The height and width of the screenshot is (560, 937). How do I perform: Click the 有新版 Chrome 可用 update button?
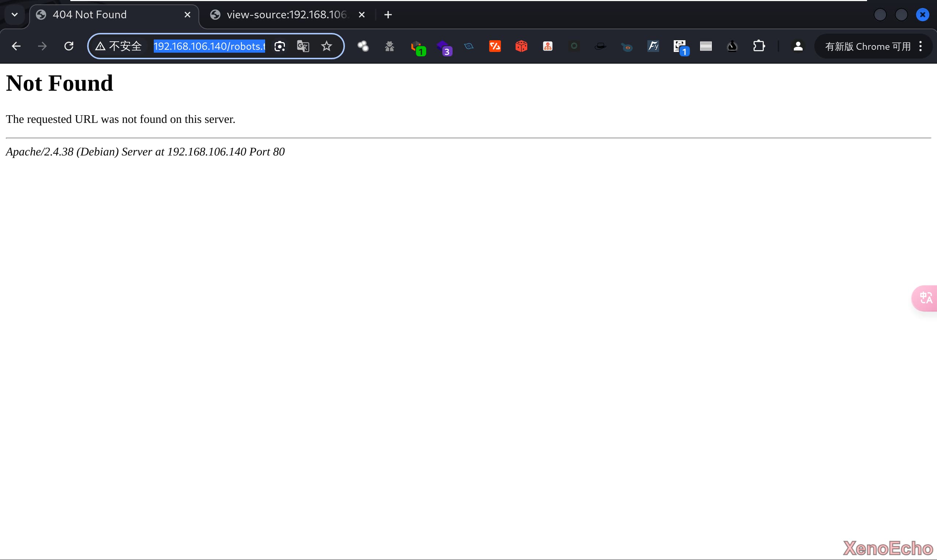pos(867,46)
